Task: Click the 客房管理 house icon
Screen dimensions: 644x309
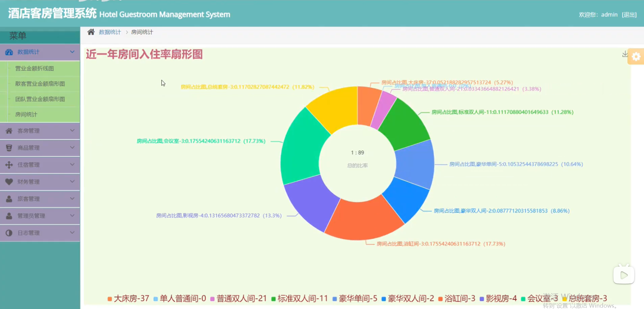Action: tap(9, 131)
